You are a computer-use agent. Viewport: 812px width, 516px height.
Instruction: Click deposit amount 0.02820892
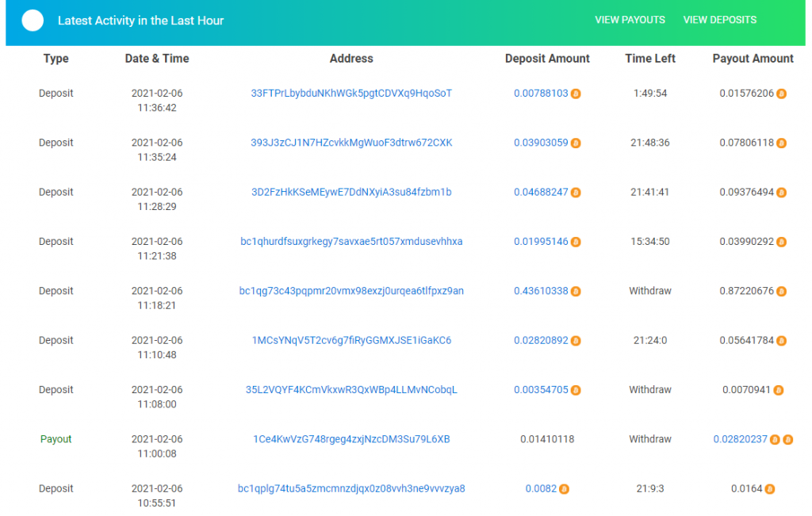pyautogui.click(x=541, y=340)
